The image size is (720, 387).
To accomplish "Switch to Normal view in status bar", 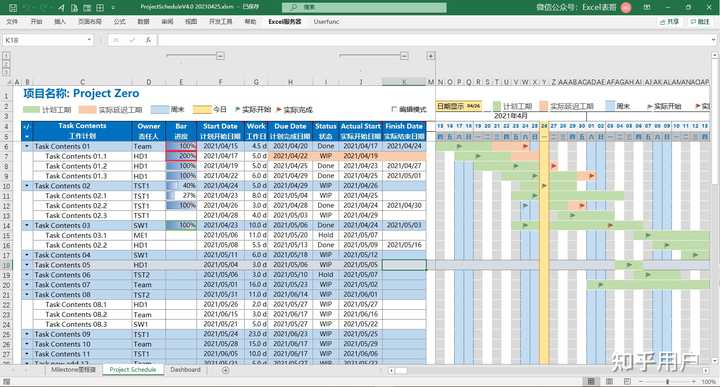I will (x=591, y=381).
